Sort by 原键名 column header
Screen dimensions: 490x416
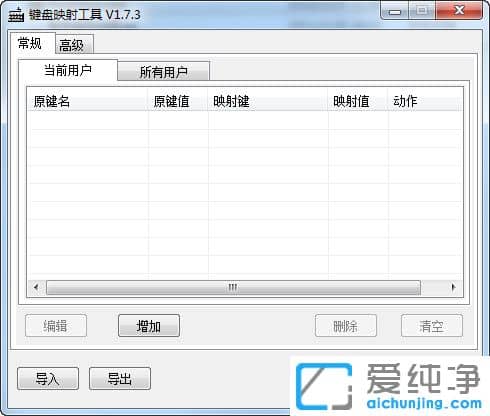(x=88, y=101)
